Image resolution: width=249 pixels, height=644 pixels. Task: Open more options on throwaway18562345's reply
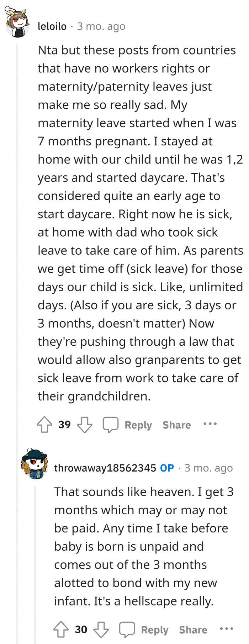point(226,629)
